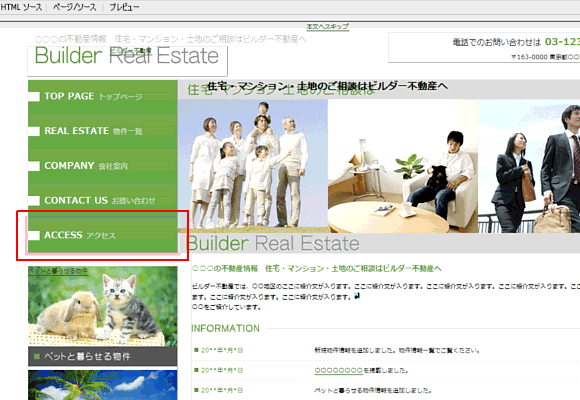Image resolution: width=580 pixels, height=400 pixels.
Task: Go to REAL ESTATE 物件一覧 menu
Action: tap(103, 131)
